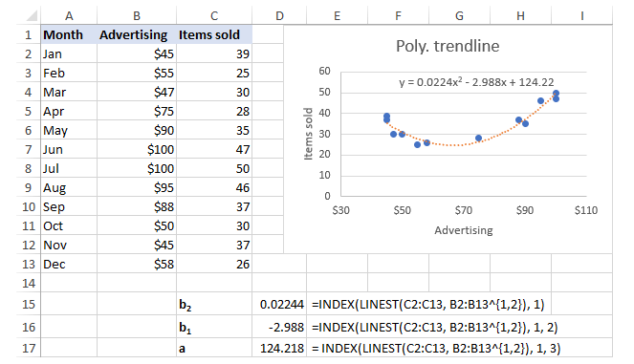Click the Poly. trendline chart title

coord(448,46)
